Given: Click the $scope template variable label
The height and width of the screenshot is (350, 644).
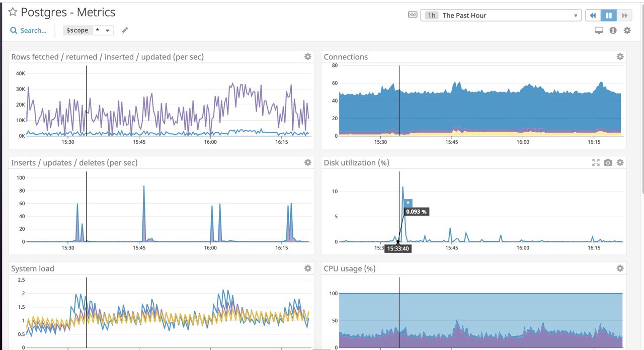Looking at the screenshot, I should [77, 31].
